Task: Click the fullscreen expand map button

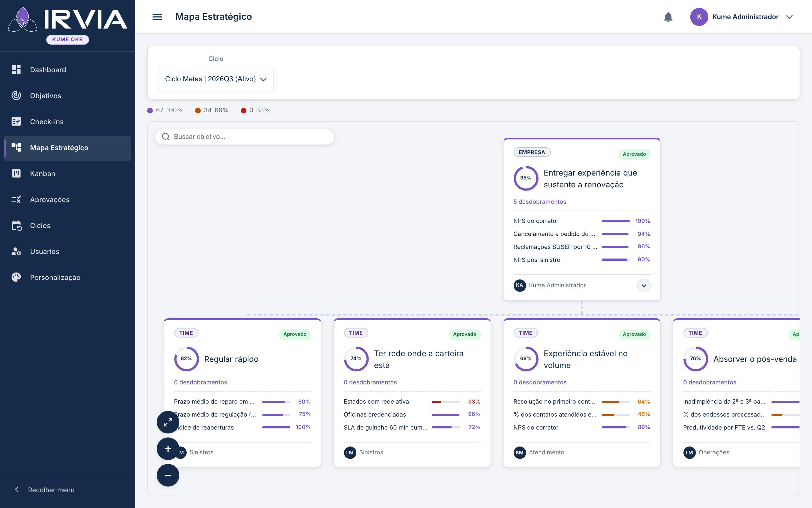Action: [x=168, y=422]
